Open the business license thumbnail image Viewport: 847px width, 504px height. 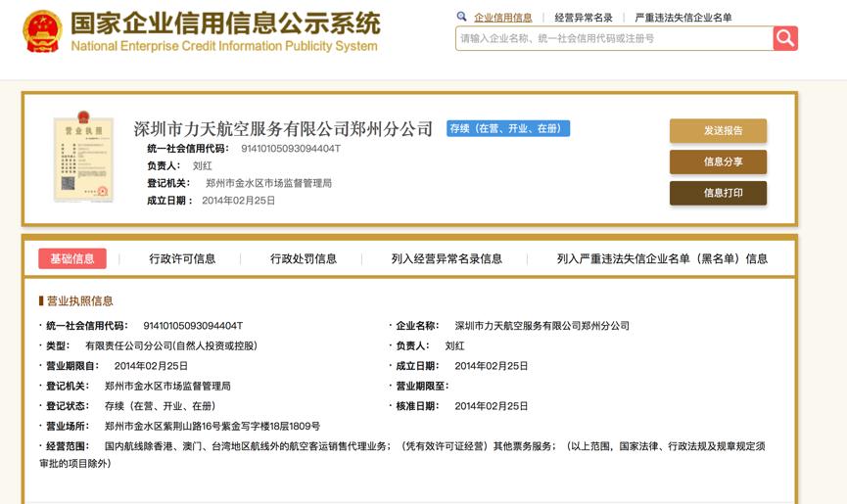coord(84,157)
